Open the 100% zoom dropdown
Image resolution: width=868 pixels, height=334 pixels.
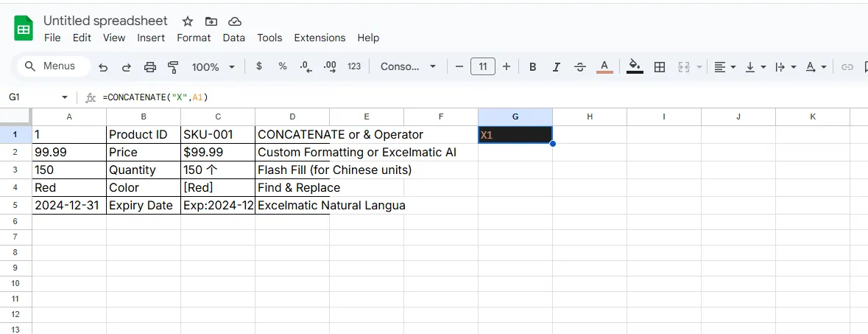[213, 67]
